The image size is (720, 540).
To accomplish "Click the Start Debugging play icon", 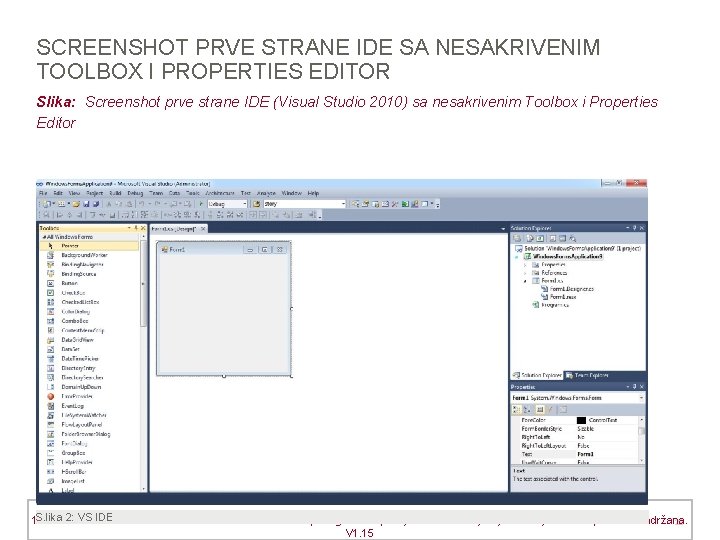I will click(201, 203).
